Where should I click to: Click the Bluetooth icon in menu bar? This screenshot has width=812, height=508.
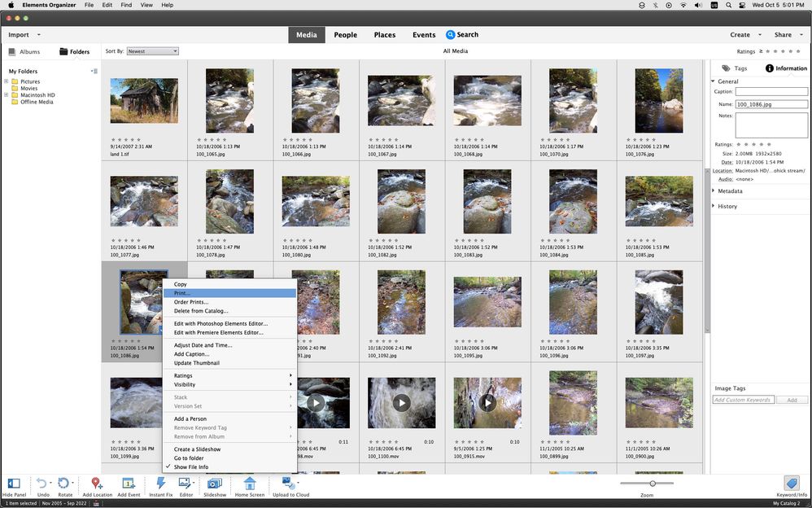coord(656,5)
